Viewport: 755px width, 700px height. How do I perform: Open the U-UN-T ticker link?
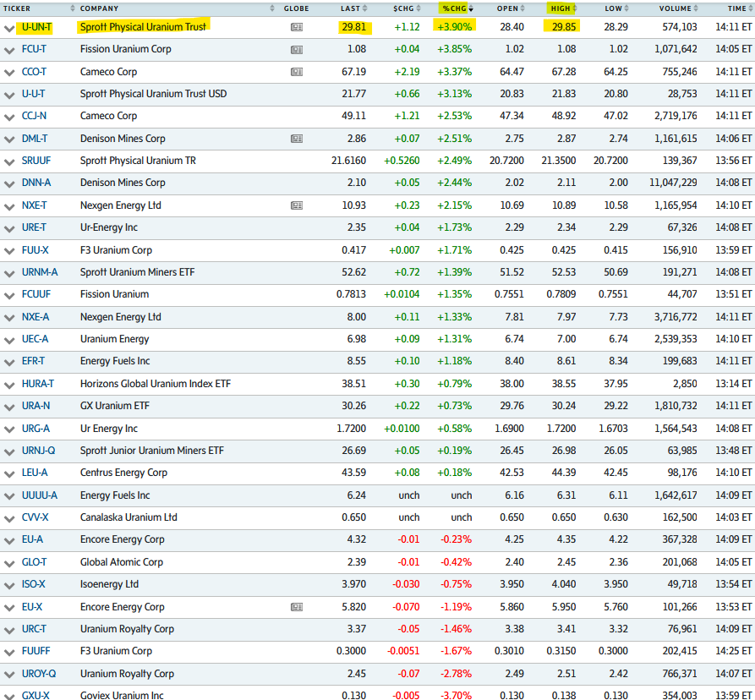click(36, 27)
